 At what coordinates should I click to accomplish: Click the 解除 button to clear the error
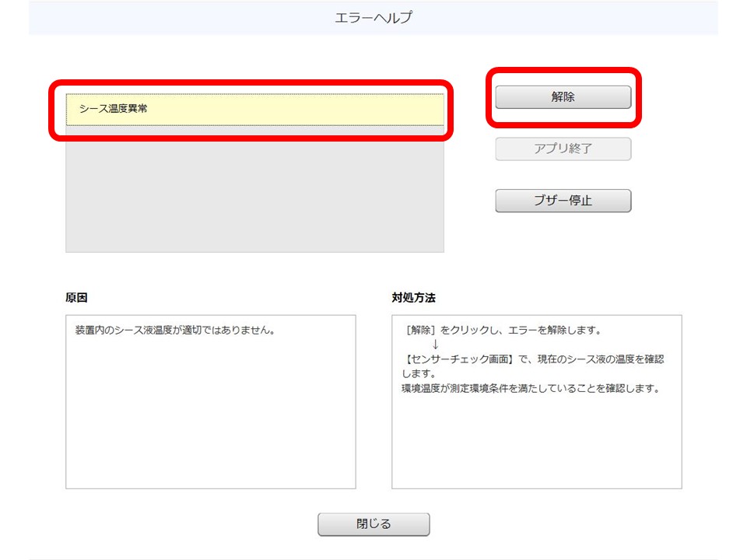coord(563,97)
